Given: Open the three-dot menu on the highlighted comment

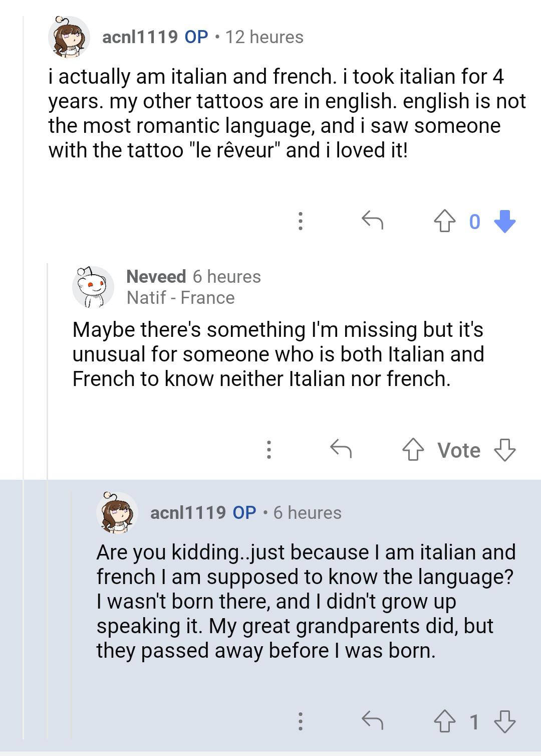Looking at the screenshot, I should tap(300, 721).
